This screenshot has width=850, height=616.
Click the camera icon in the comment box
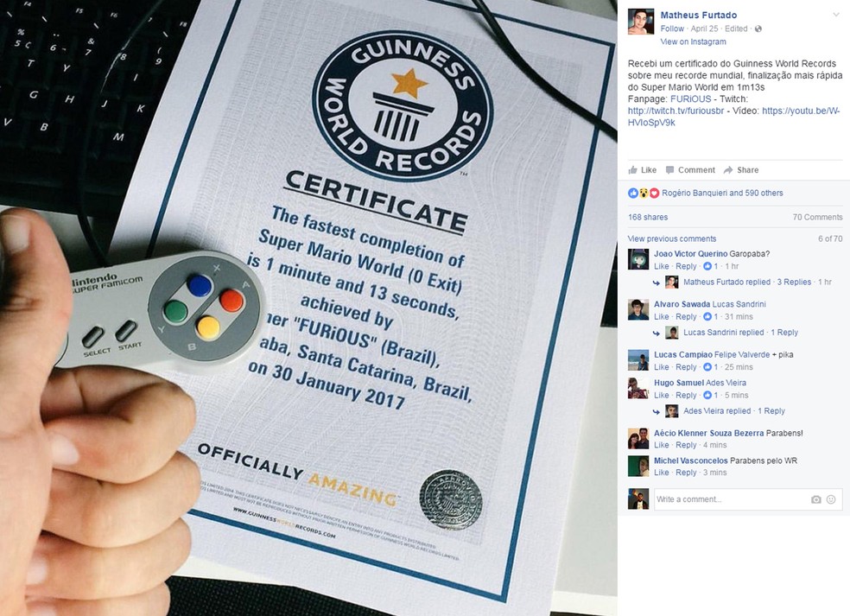coord(815,499)
